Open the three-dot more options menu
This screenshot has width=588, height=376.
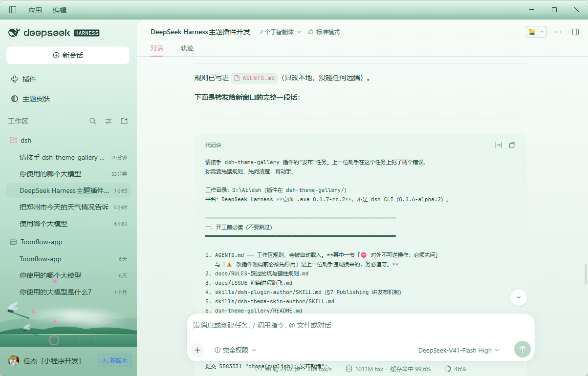[558, 32]
